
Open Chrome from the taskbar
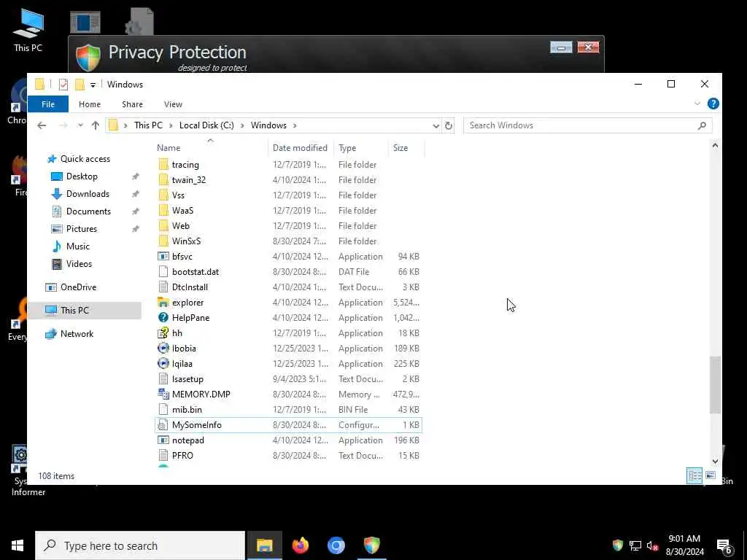(x=336, y=545)
